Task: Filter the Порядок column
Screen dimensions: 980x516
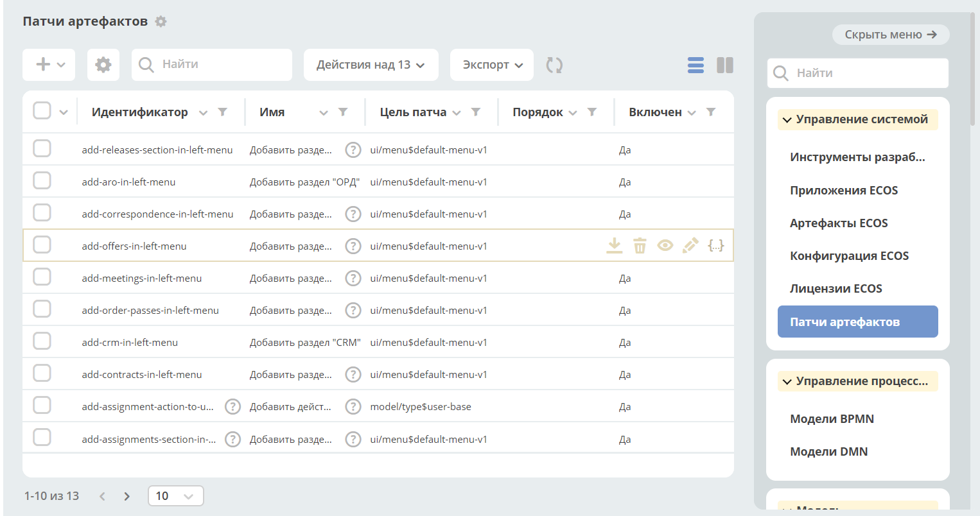Action: (592, 112)
